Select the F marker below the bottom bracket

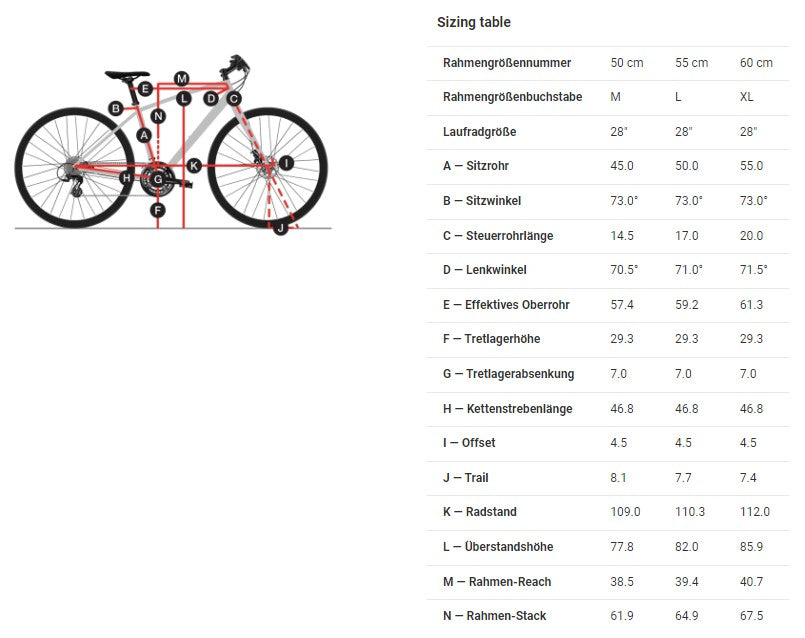tap(157, 210)
